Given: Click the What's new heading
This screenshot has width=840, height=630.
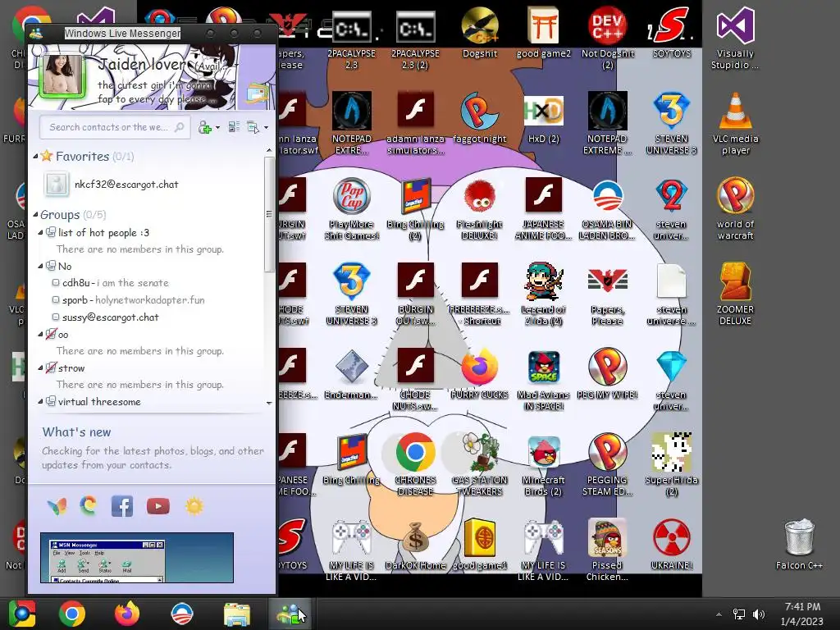Looking at the screenshot, I should pos(76,432).
